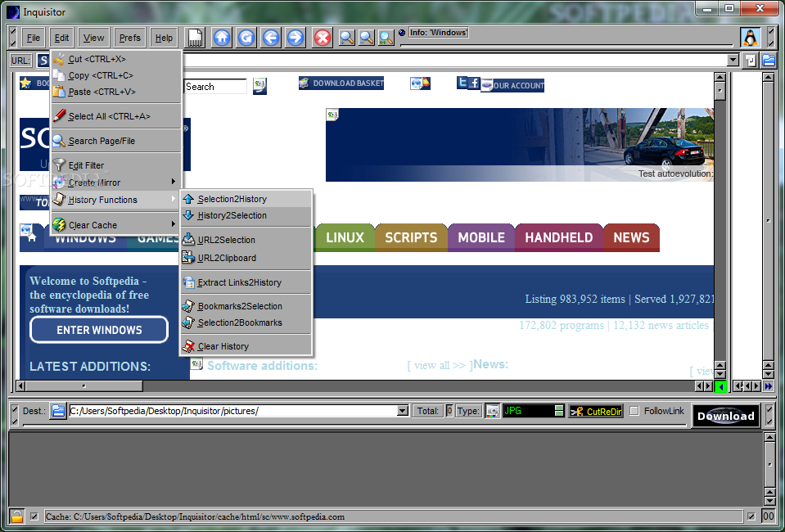Click the home icon in Softpedia nav bar
Image resolution: width=785 pixels, height=532 pixels.
pyautogui.click(x=32, y=237)
